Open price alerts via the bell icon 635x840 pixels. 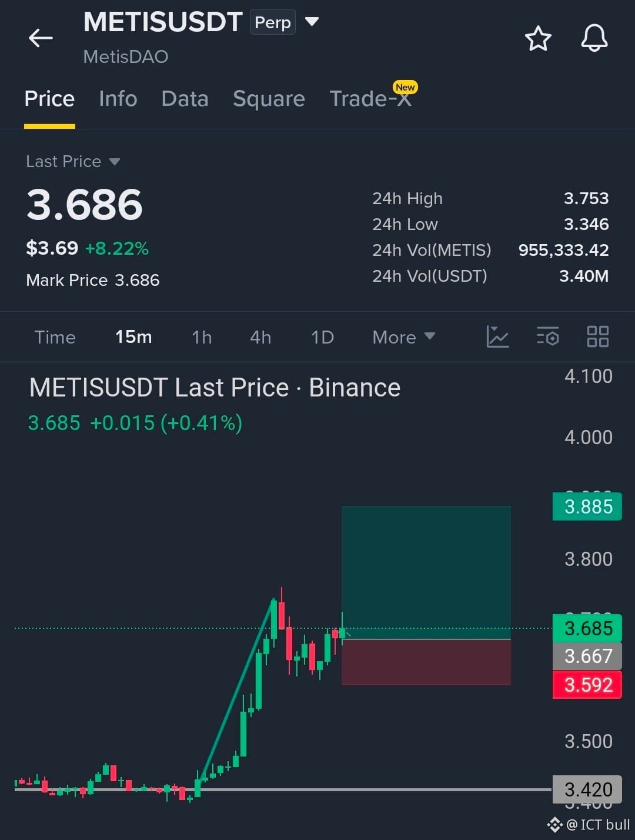(594, 38)
